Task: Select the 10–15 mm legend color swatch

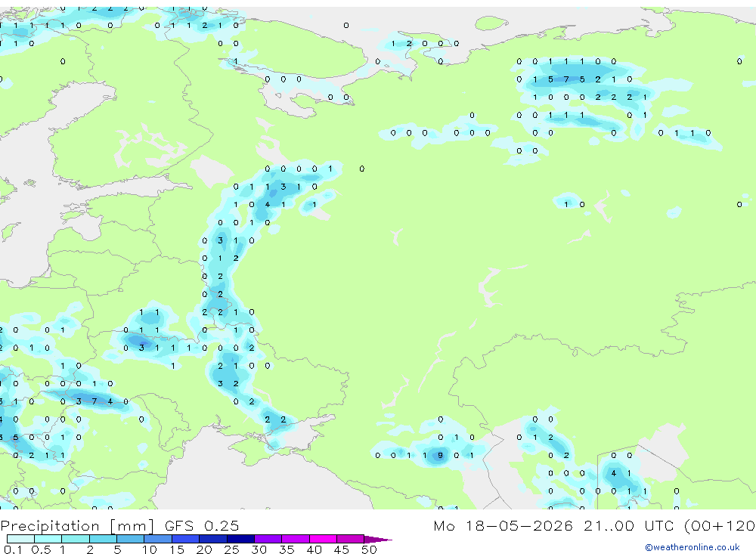Action: 158,539
